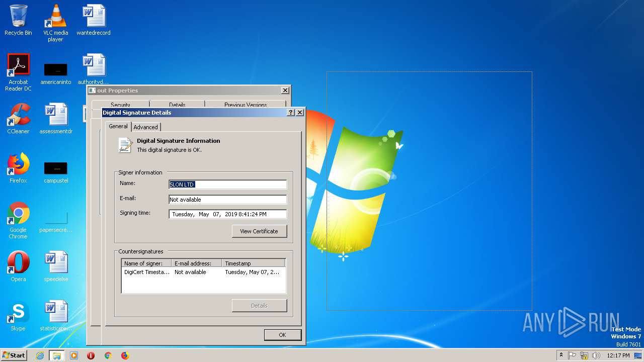Select the Details tab in out Properties
Screen dimensions: 644x362
pyautogui.click(x=177, y=105)
